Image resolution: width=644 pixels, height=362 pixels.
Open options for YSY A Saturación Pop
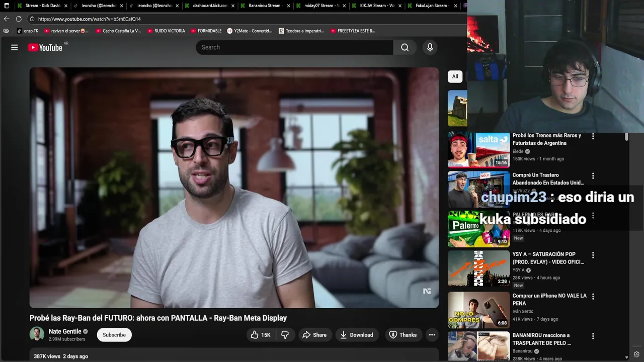[593, 255]
